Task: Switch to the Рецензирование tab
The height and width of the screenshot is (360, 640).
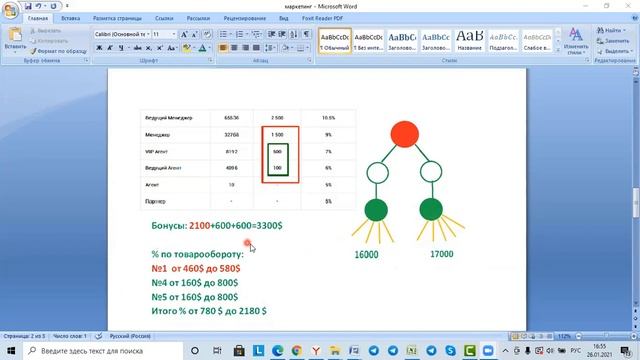Action: (x=244, y=18)
